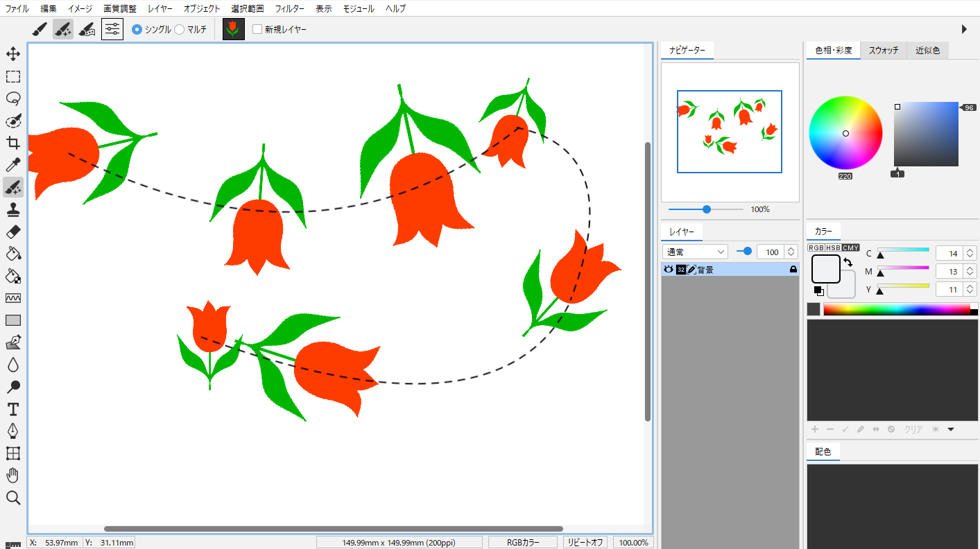Select the Lasso selection tool
This screenshot has width=980, height=549.
[x=13, y=98]
